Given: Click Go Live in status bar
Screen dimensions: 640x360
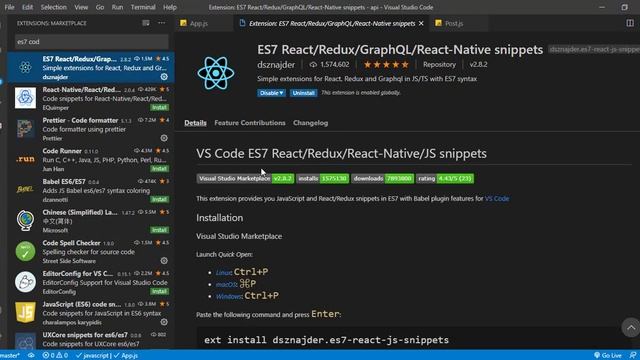Looking at the screenshot, I should tap(608, 356).
